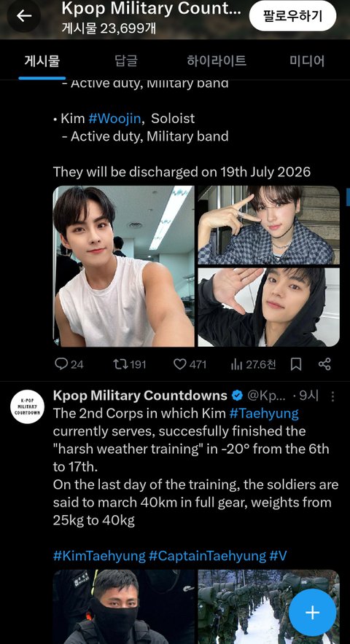
Task: Open the #Woojin hashtag link
Action: [x=115, y=119]
